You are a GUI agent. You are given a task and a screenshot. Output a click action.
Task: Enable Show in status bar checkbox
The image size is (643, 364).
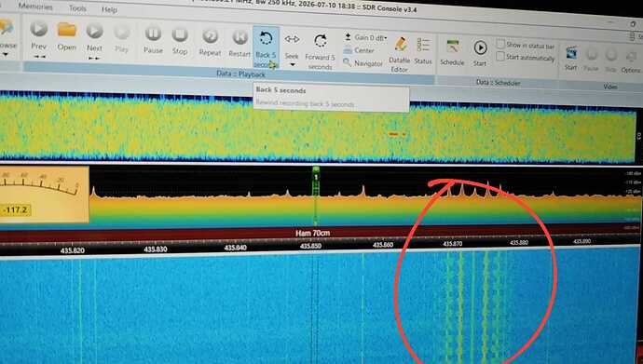click(x=500, y=44)
